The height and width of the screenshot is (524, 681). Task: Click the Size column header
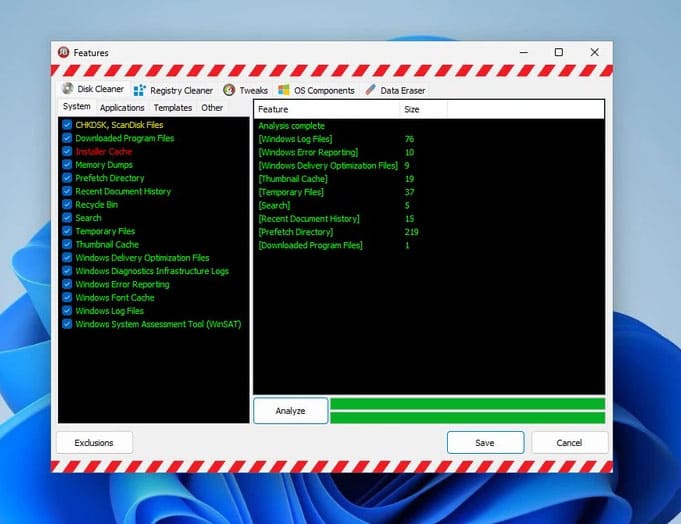tap(423, 109)
